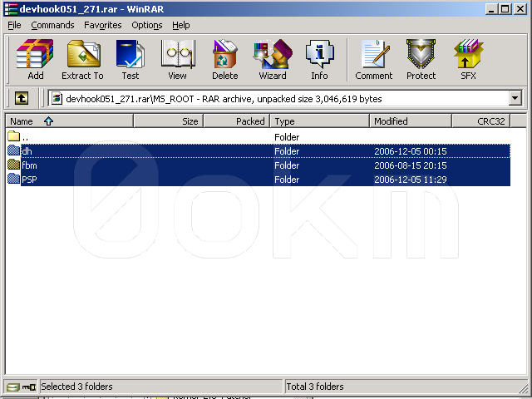Viewport: 532px width, 399px height.
Task: Click 'Folder' type in PSP row
Action: [x=287, y=180]
